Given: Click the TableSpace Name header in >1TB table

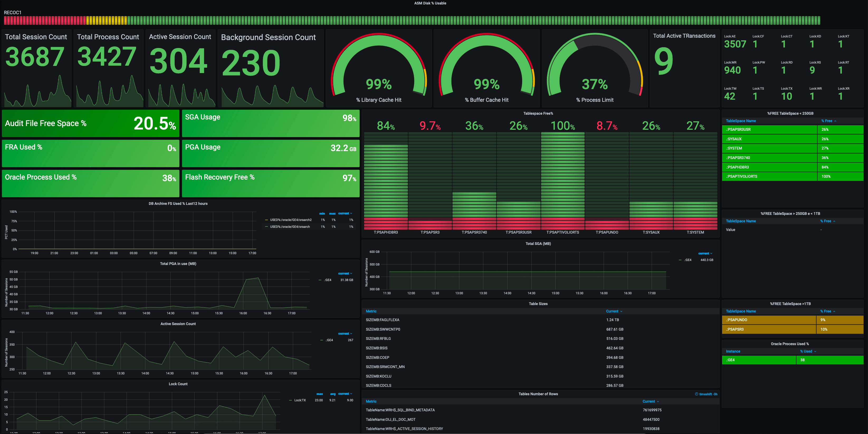Looking at the screenshot, I should (741, 311).
